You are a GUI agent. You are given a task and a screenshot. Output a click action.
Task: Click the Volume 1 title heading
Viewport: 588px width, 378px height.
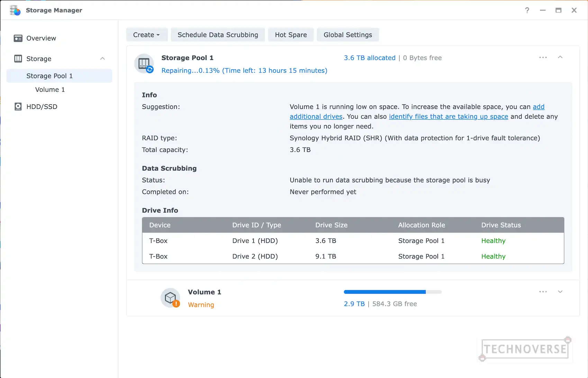(204, 292)
